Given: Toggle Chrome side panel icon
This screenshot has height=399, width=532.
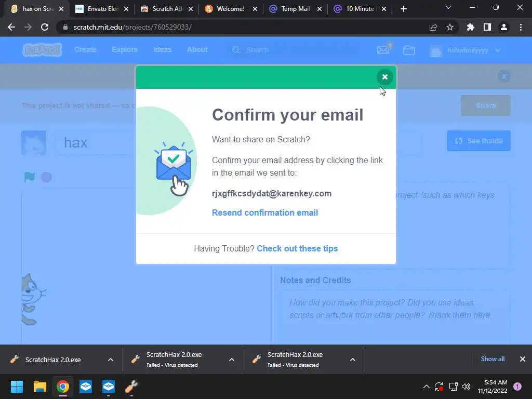Looking at the screenshot, I should (487, 27).
